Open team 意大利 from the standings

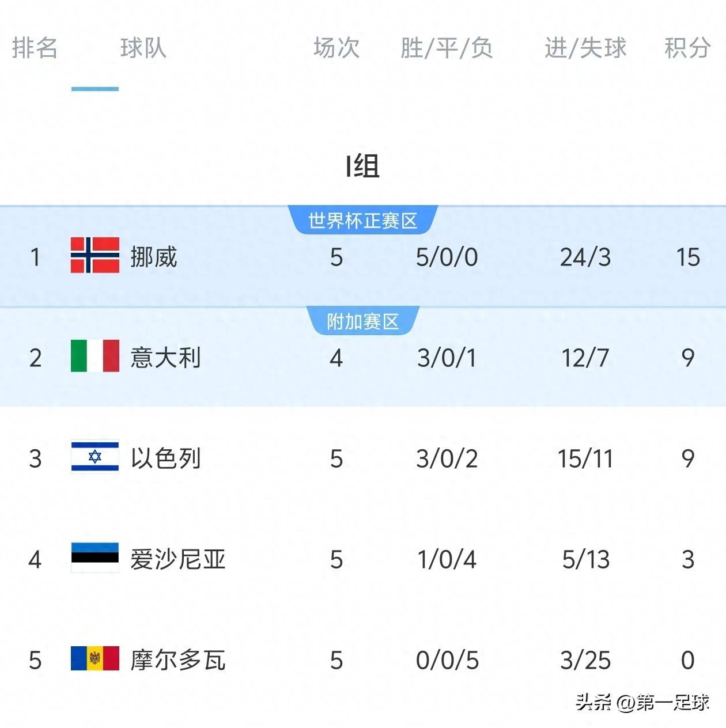[x=166, y=358]
